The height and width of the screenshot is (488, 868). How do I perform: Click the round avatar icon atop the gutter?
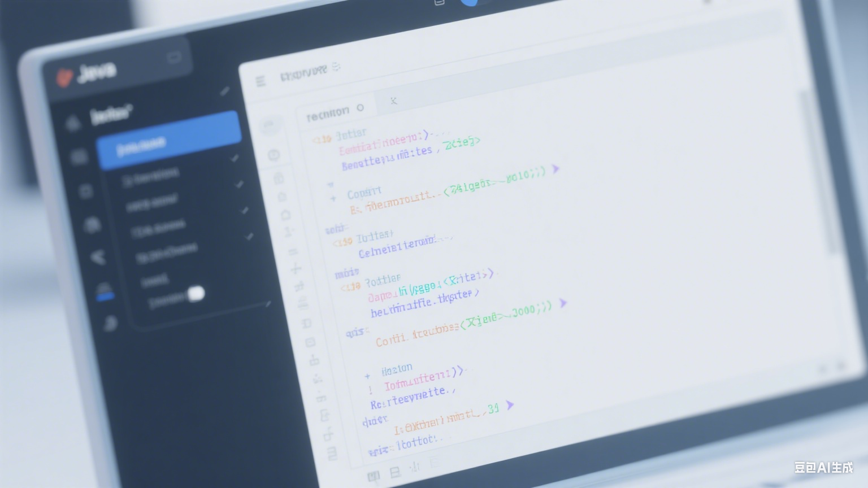pos(270,127)
